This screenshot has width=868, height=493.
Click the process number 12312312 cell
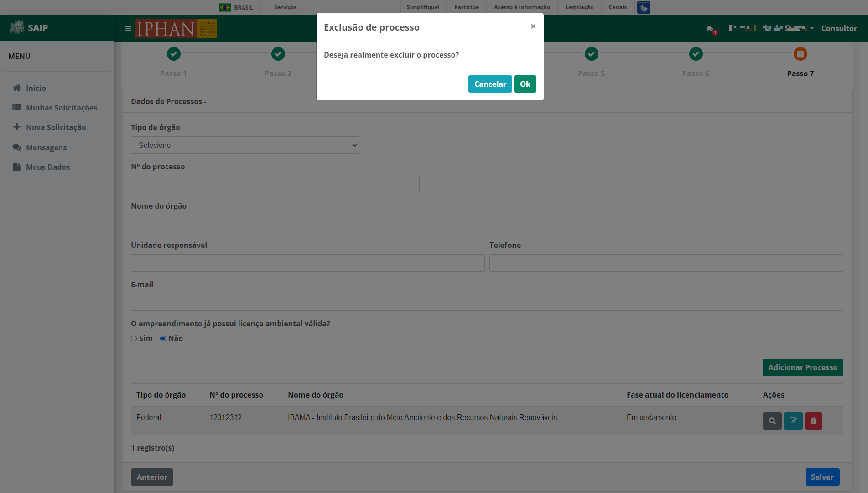(226, 418)
